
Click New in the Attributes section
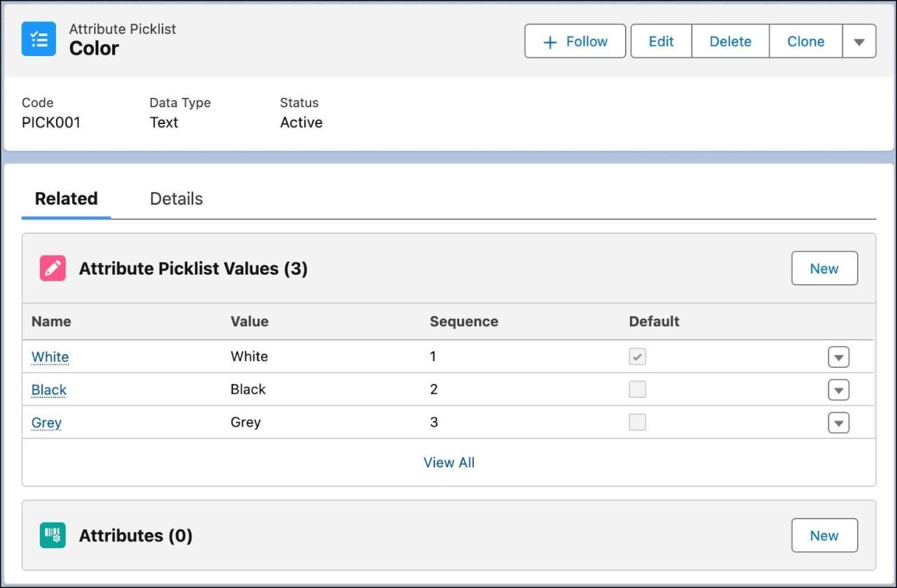pos(824,535)
